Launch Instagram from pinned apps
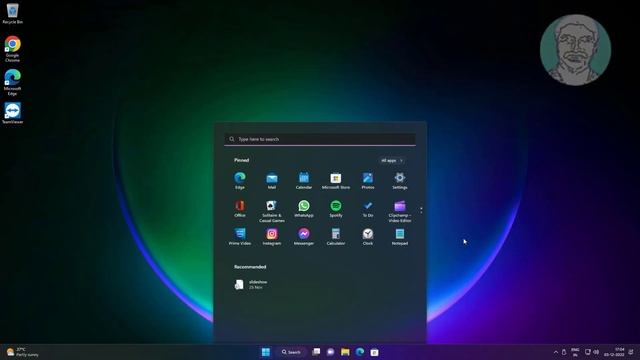 tap(272, 237)
